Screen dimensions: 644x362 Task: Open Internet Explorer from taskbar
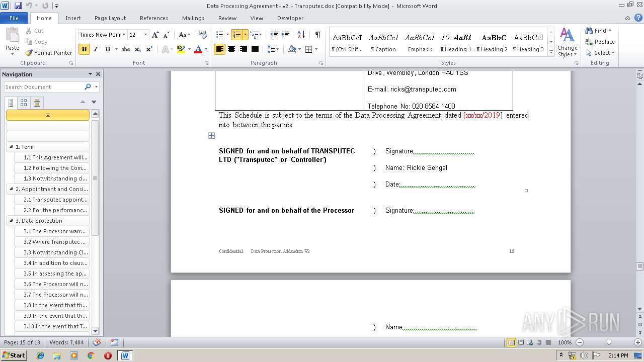[x=40, y=355]
